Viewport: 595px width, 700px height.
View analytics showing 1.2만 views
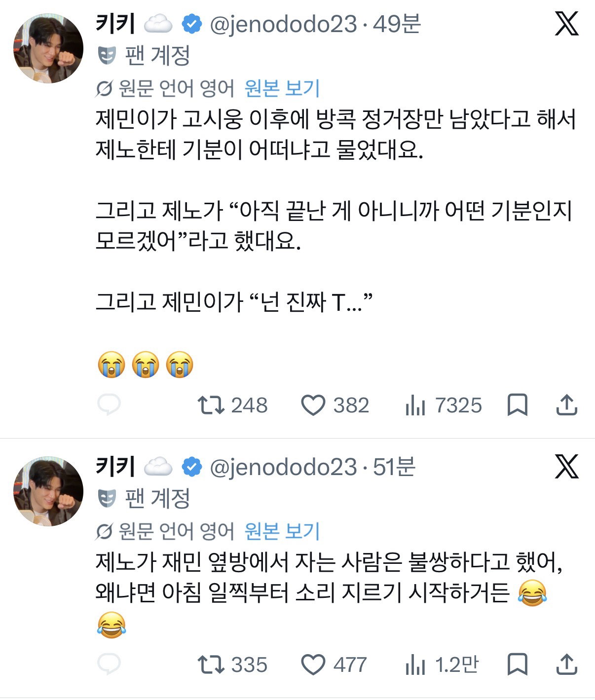tap(442, 665)
